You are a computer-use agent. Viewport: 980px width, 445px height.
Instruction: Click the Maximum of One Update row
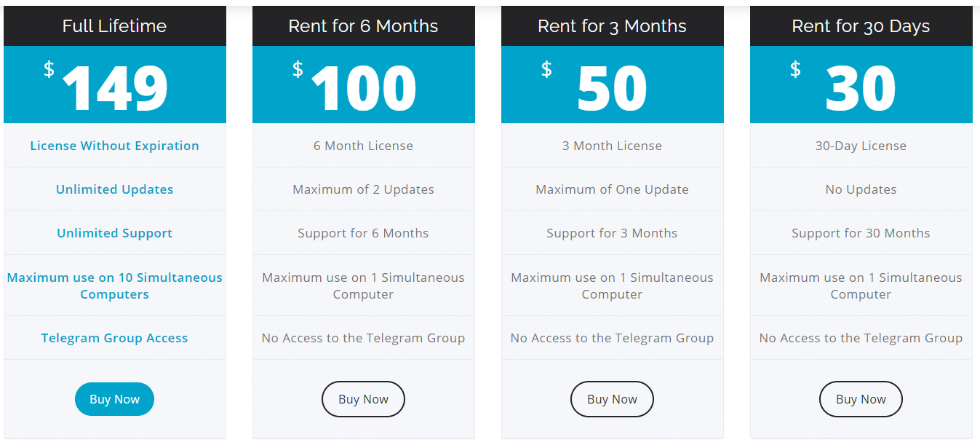(612, 189)
